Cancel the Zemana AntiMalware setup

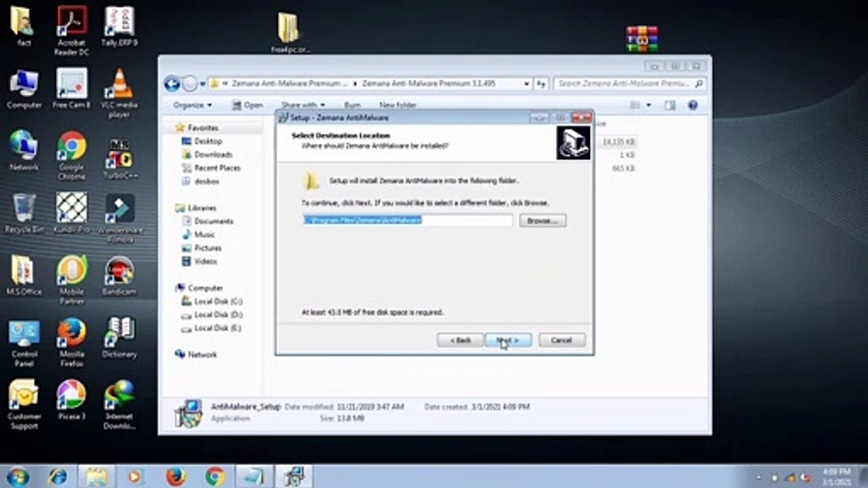point(561,340)
